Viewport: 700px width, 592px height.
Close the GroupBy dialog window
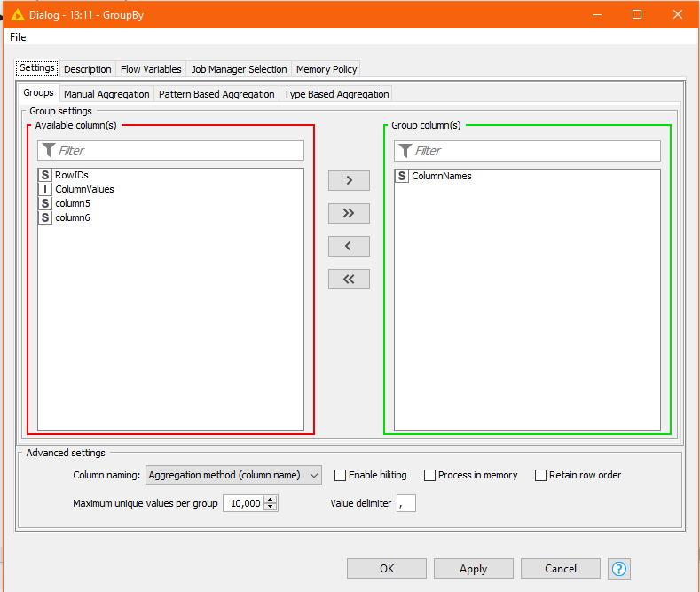tap(678, 14)
